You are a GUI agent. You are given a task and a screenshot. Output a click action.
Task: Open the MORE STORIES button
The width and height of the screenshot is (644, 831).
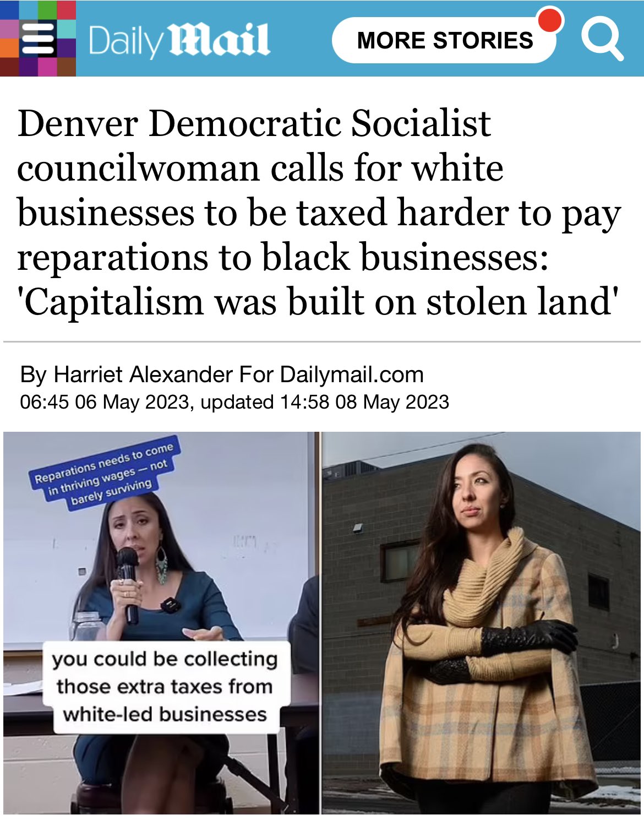445,40
